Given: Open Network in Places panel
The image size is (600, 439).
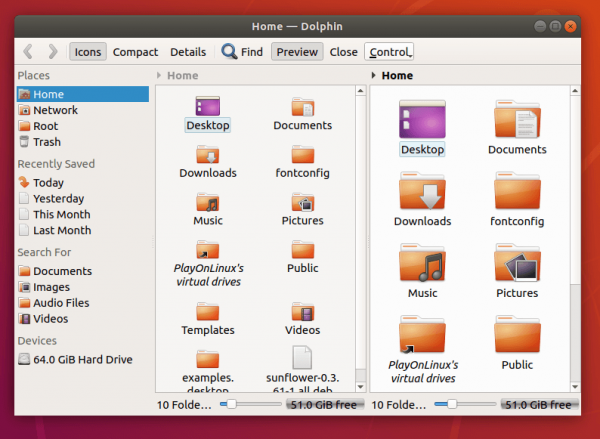Looking at the screenshot, I should 83,110.
